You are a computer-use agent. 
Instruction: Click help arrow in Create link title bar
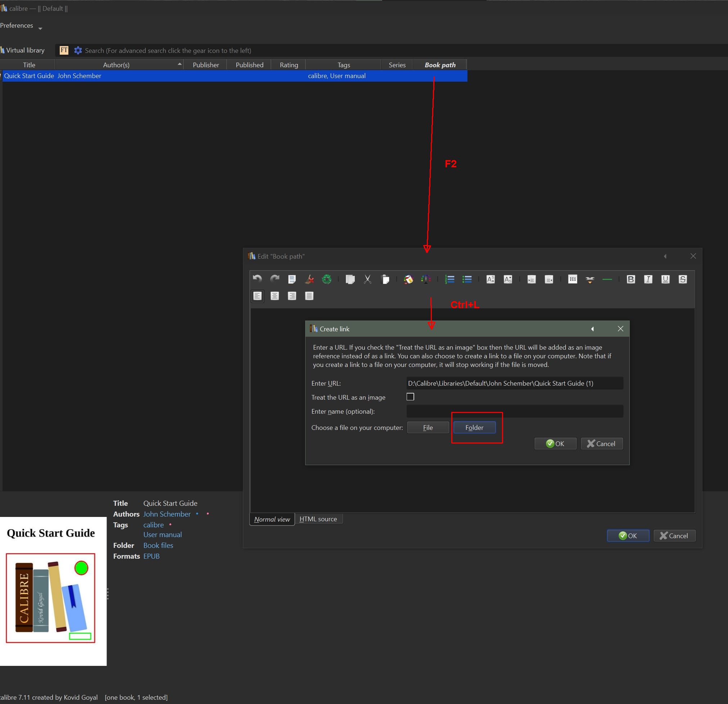(592, 329)
